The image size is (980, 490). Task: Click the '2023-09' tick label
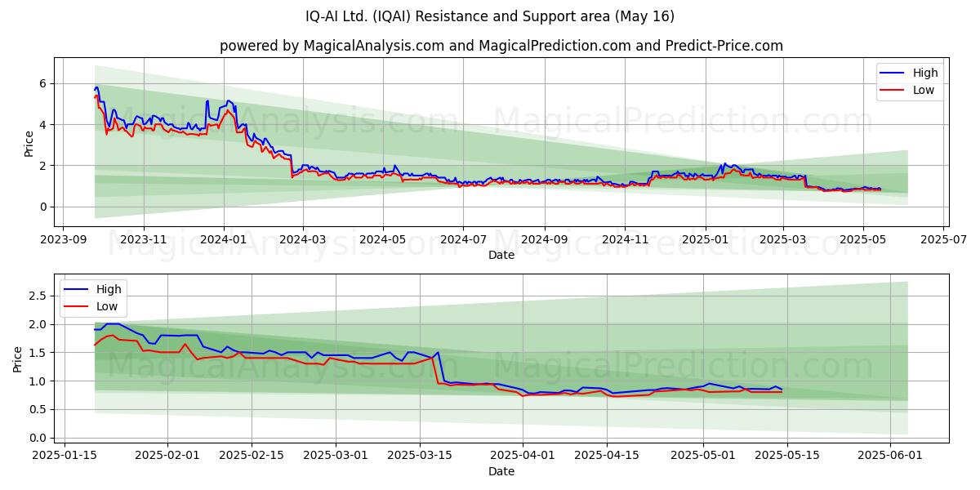coord(64,240)
